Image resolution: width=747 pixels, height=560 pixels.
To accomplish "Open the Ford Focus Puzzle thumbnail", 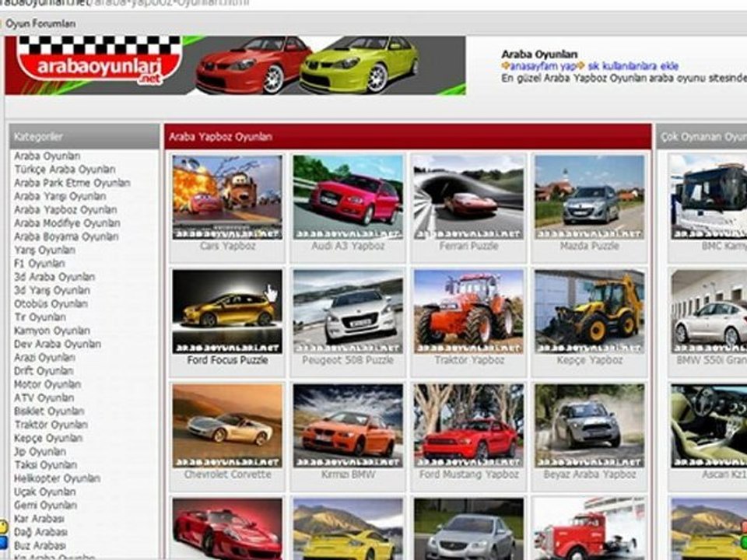I will pyautogui.click(x=227, y=311).
